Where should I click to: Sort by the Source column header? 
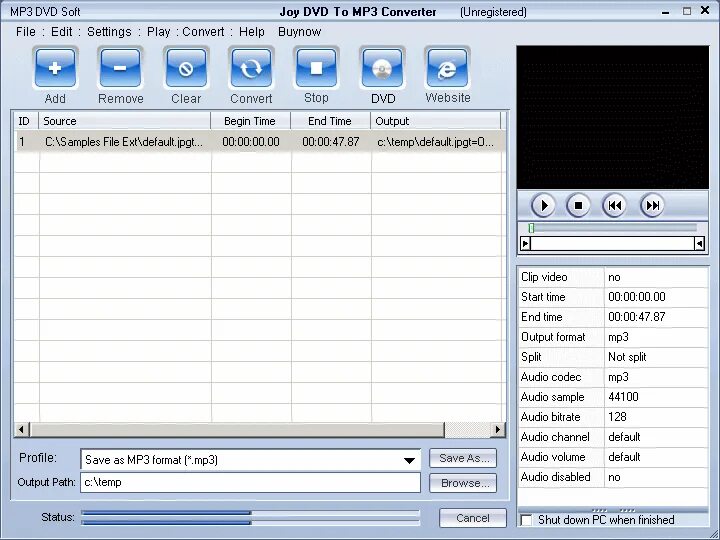coord(124,121)
